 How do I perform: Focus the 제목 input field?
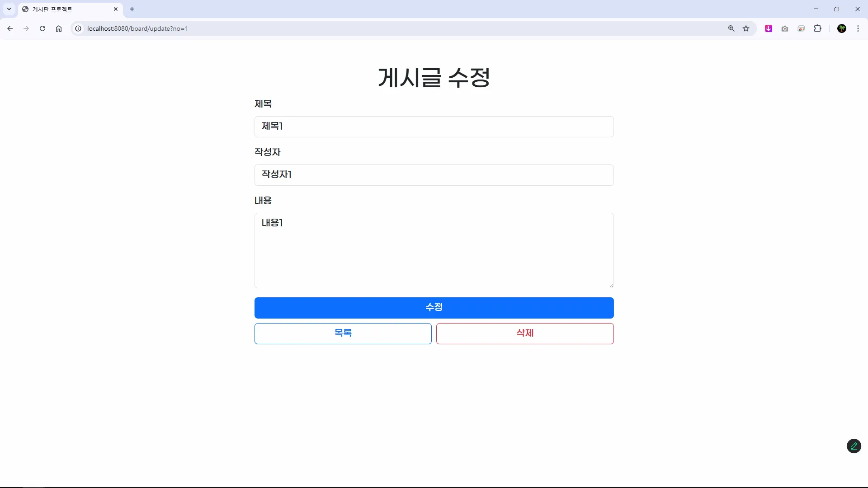pos(434,127)
